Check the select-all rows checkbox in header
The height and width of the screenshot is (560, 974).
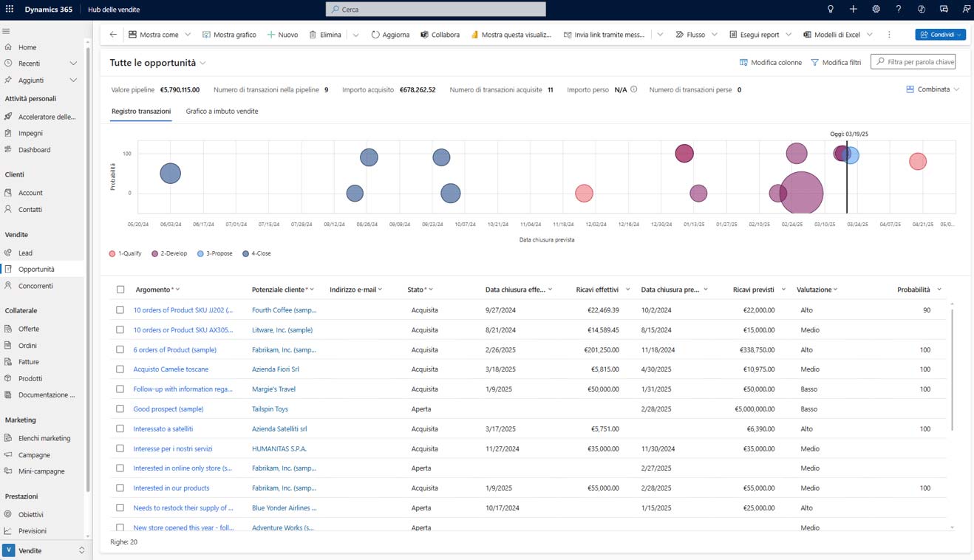tap(120, 290)
